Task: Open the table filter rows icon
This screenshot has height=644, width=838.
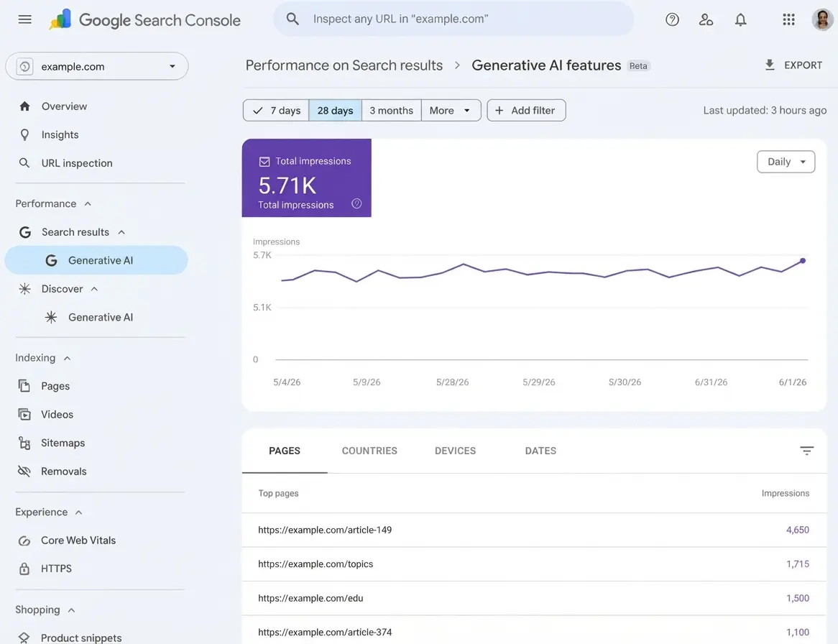Action: point(806,451)
